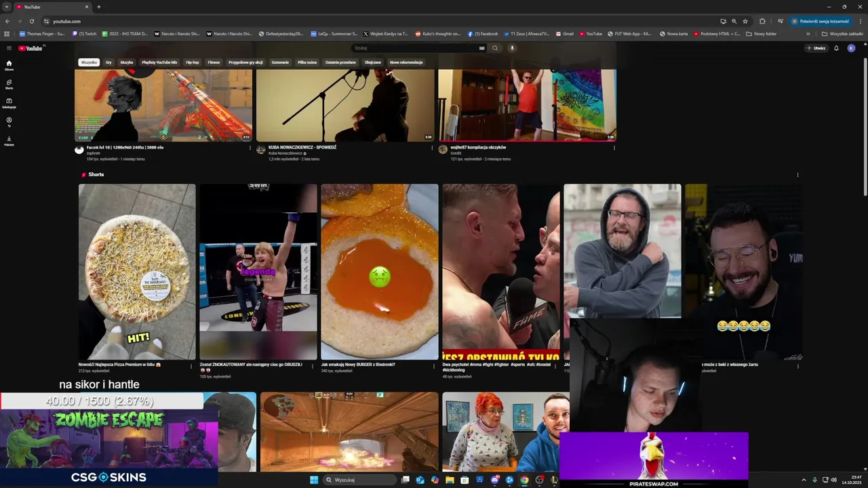This screenshot has height=488, width=868.
Task: Open Pobrane downloads in sidebar
Action: 9,141
